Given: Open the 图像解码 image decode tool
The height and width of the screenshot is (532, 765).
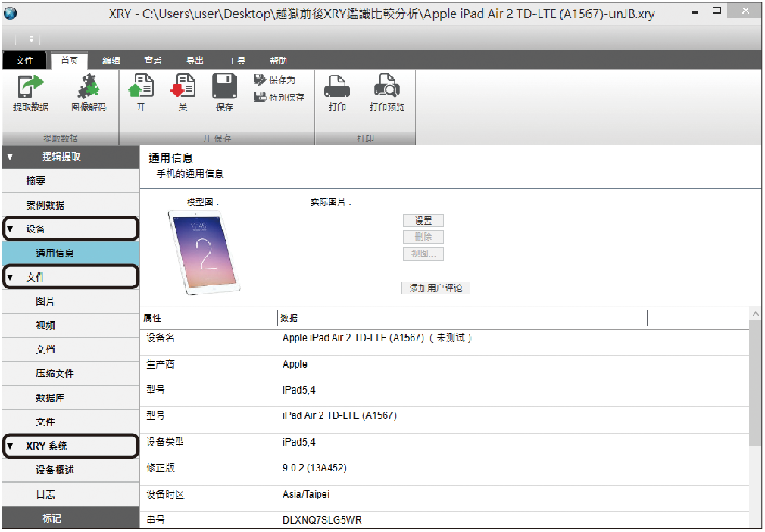Looking at the screenshot, I should click(89, 94).
